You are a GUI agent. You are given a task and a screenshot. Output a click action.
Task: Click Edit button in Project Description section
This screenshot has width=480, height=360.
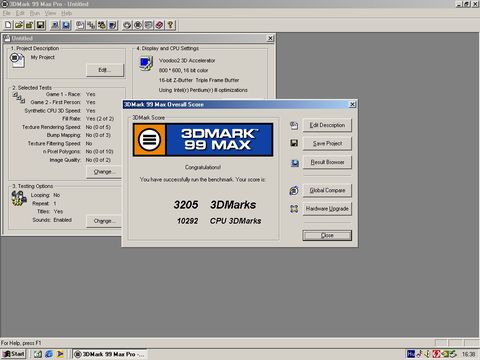[x=105, y=70]
